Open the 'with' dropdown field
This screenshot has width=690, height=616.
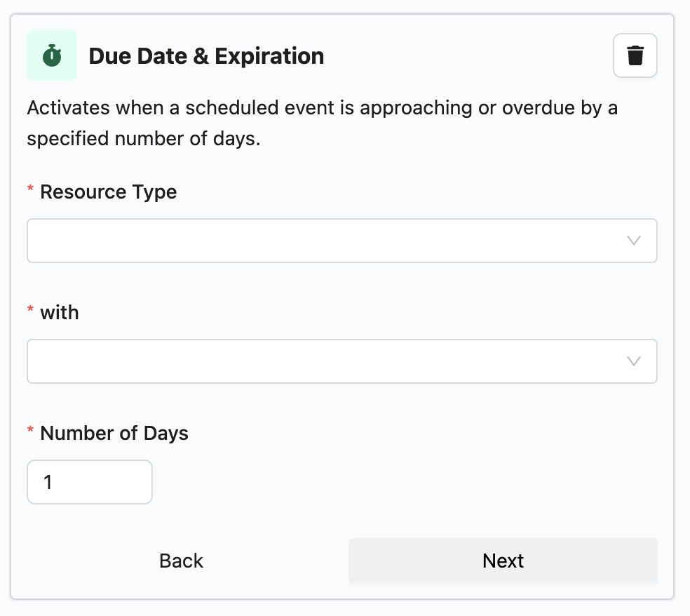(323, 361)
